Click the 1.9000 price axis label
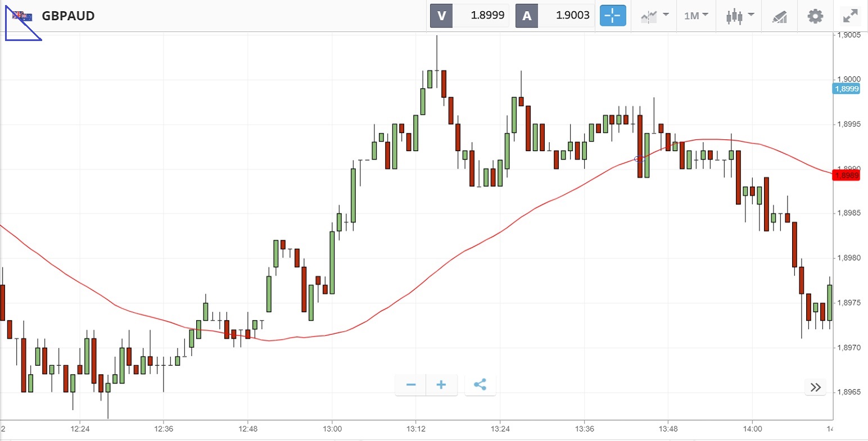The image size is (868, 441). [x=849, y=79]
